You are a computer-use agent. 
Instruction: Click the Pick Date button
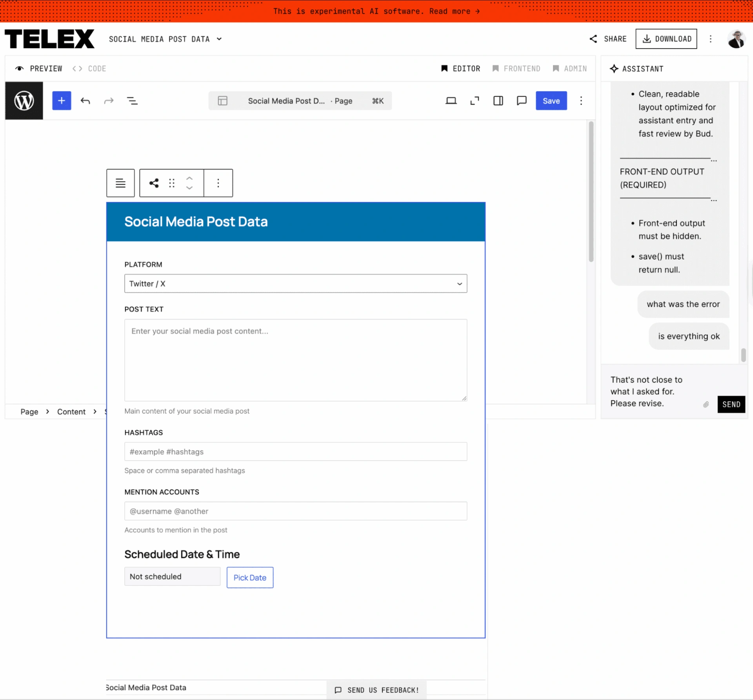250,578
